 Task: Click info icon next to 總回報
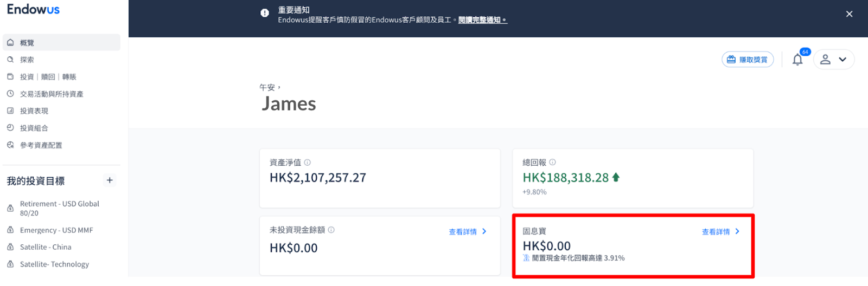(x=552, y=162)
